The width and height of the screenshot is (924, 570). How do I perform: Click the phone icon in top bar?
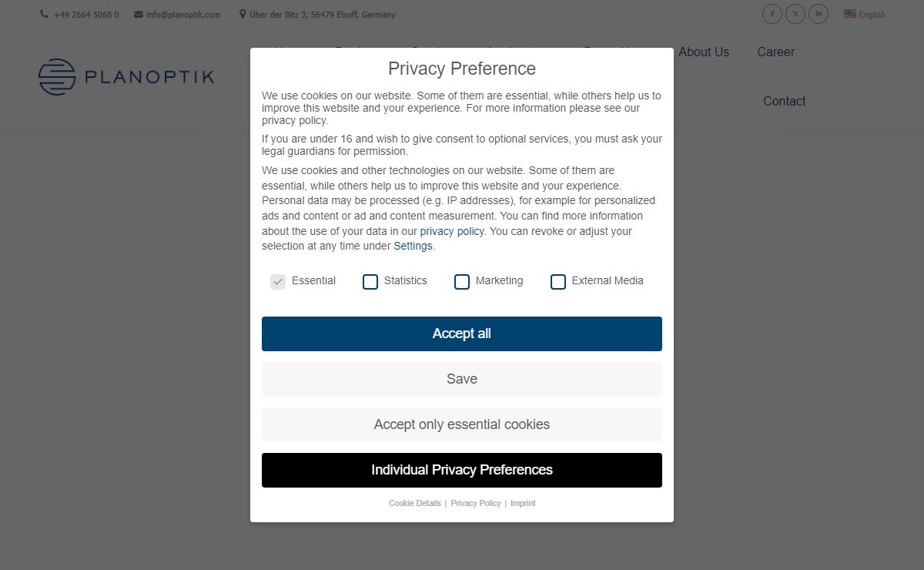(44, 14)
